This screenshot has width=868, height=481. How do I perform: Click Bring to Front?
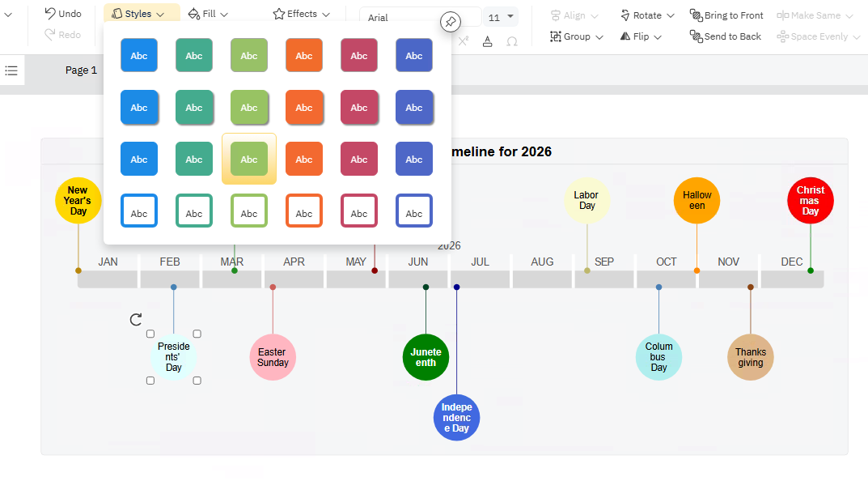point(726,15)
